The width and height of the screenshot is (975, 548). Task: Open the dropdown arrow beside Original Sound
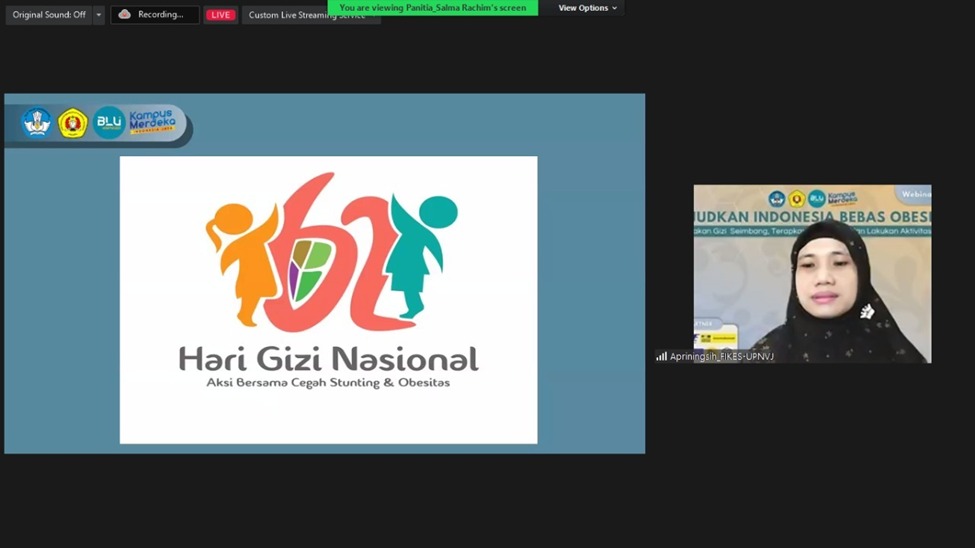pyautogui.click(x=98, y=15)
